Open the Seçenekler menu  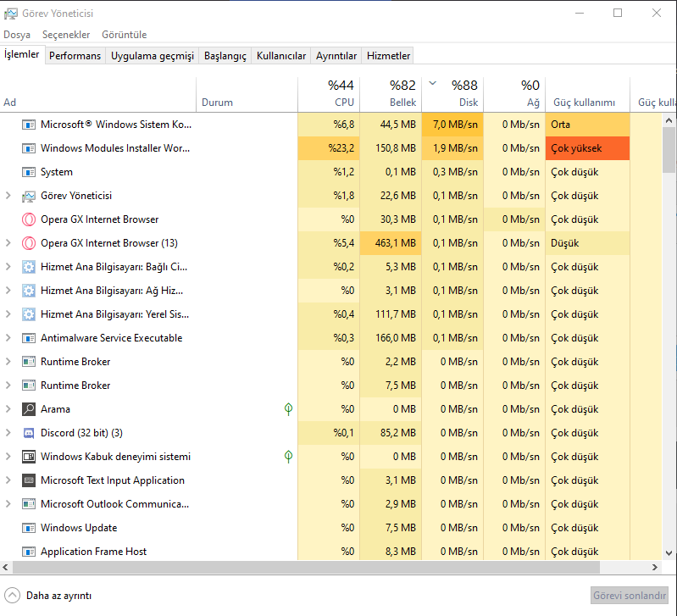tap(66, 35)
